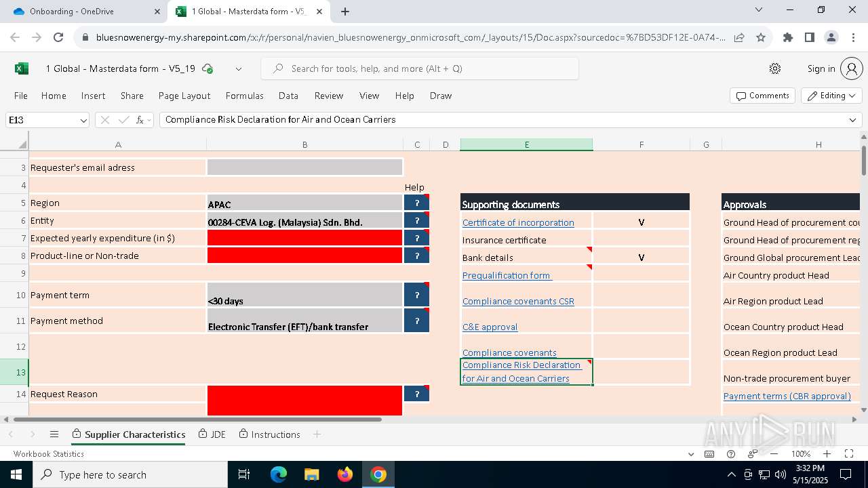Click the help ? button for Entity
The image size is (868, 488).
[x=416, y=220]
